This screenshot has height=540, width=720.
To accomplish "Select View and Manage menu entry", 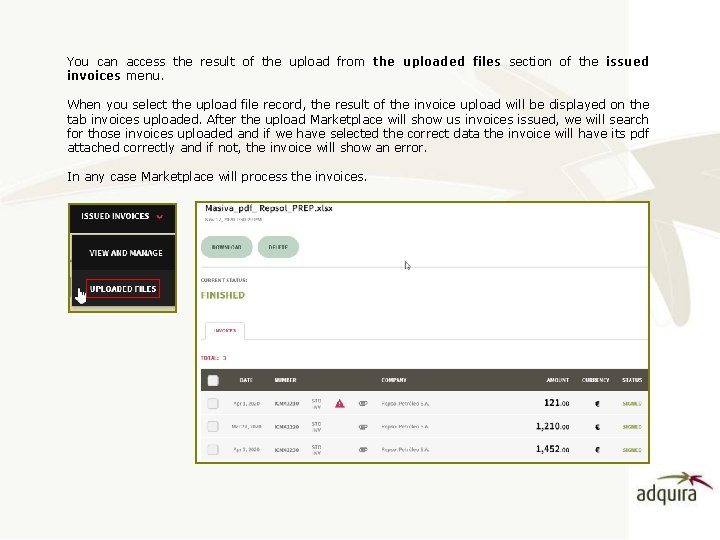I will [125, 253].
